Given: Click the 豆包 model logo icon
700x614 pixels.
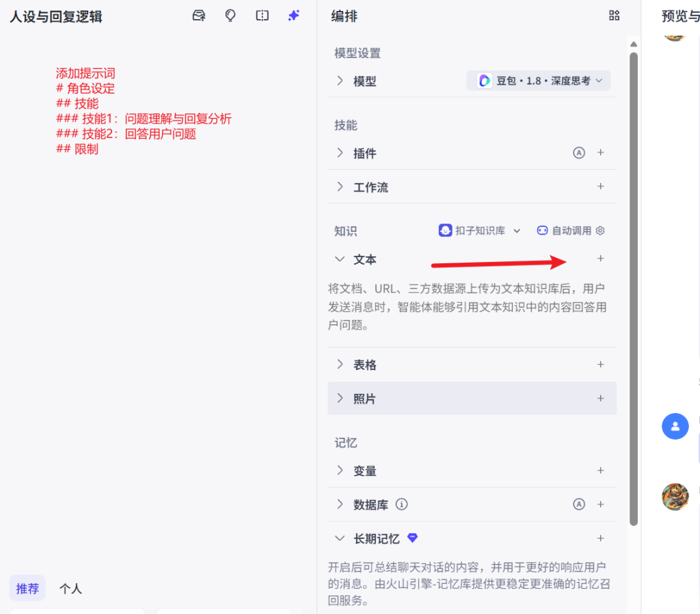Looking at the screenshot, I should click(484, 80).
